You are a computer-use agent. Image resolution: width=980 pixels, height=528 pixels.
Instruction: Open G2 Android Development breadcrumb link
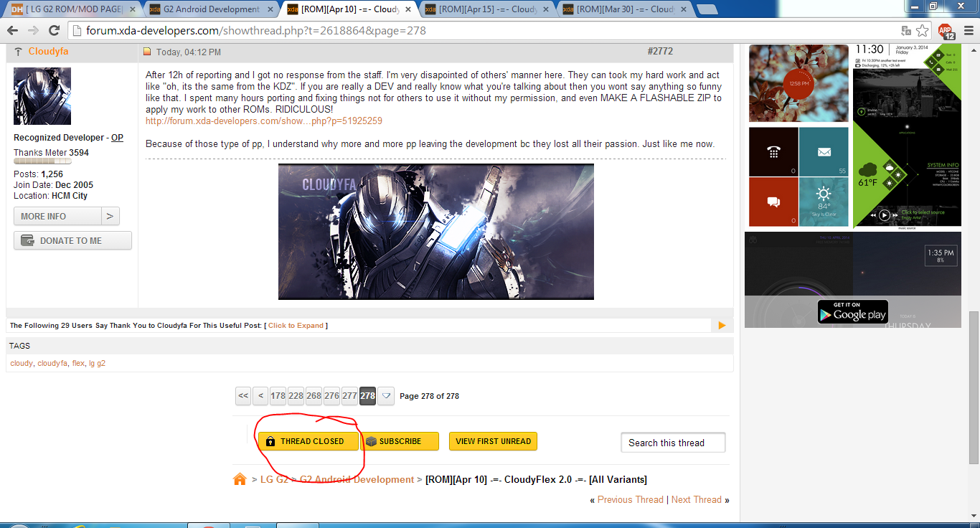pyautogui.click(x=357, y=479)
